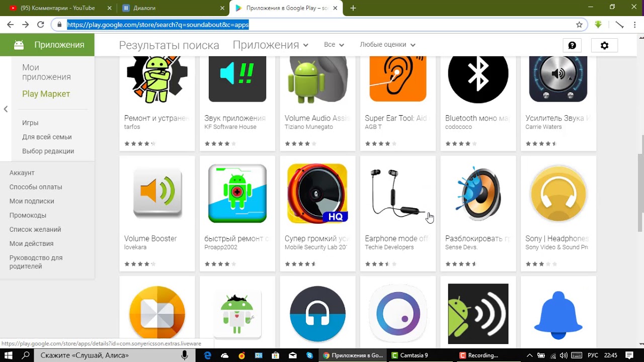Image resolution: width=644 pixels, height=362 pixels.
Task: Open Для всей семьи section
Action: [47, 137]
